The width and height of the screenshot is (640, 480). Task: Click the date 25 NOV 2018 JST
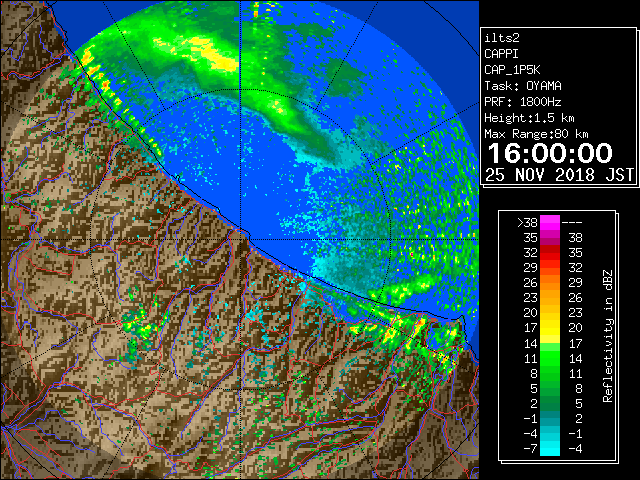point(559,175)
